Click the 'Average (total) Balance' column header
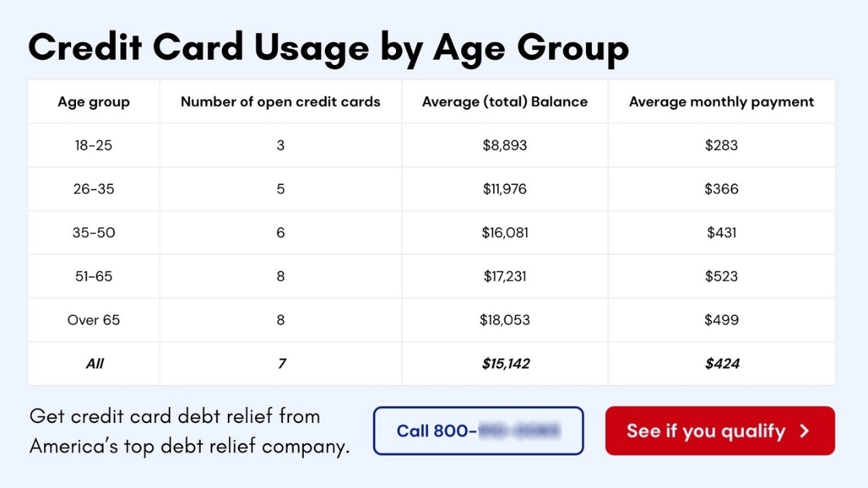 pyautogui.click(x=505, y=102)
